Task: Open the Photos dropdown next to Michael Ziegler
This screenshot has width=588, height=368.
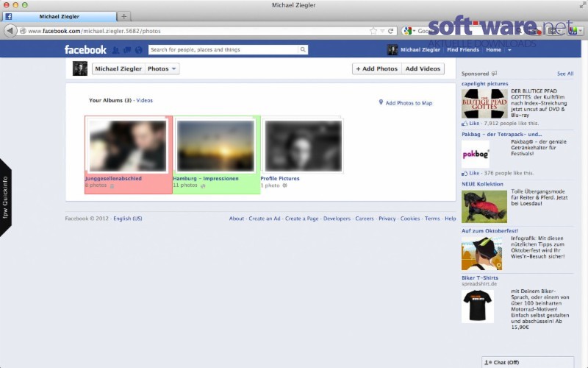Action: coord(162,68)
